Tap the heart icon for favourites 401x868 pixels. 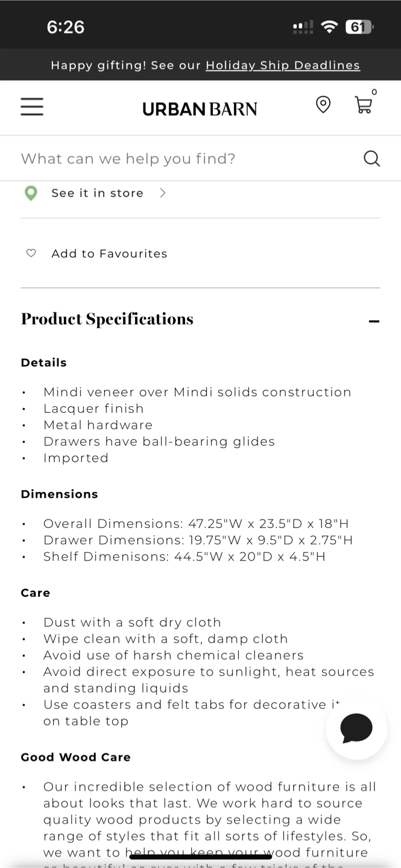[31, 253]
